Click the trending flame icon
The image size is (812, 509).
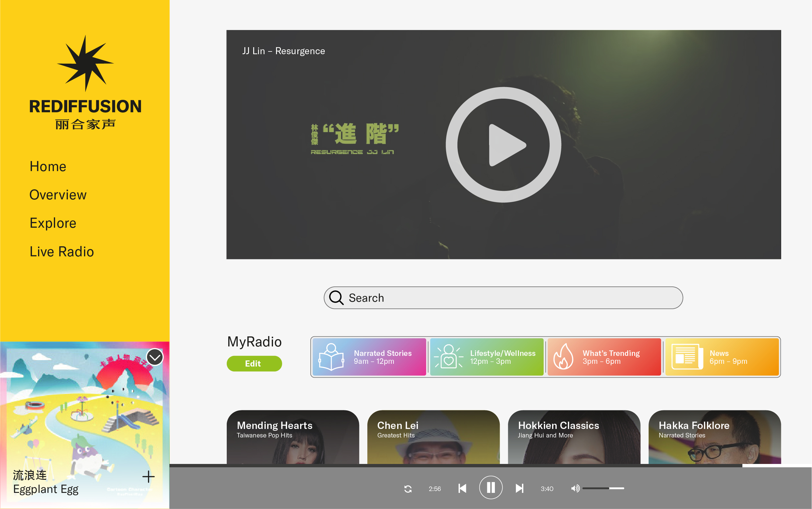coord(563,356)
